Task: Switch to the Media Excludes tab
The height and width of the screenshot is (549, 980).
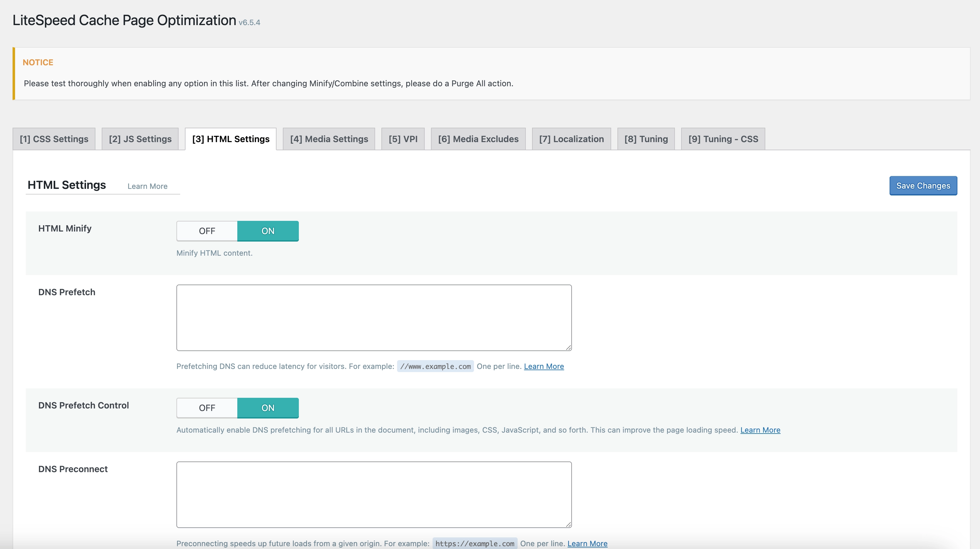Action: click(x=478, y=139)
